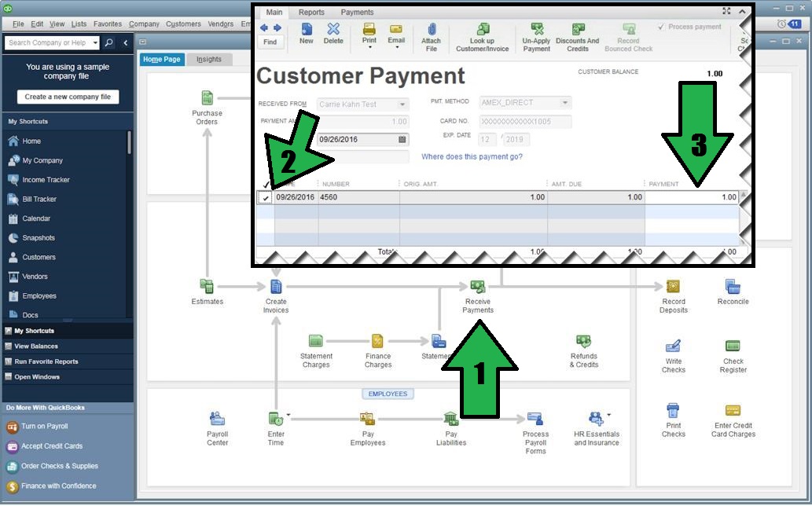Click Delete in Customer Payment toolbar

click(333, 34)
